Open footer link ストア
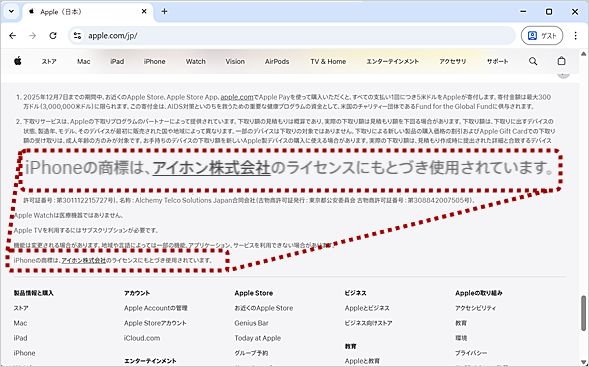 [x=21, y=308]
